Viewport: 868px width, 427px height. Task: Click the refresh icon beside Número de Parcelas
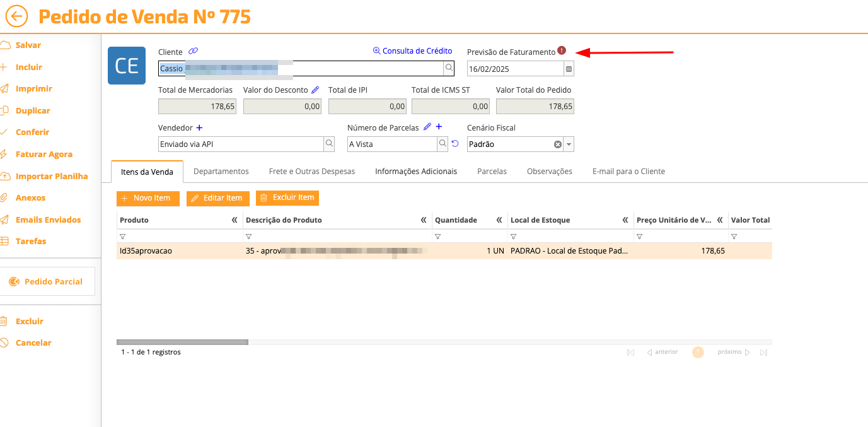454,144
